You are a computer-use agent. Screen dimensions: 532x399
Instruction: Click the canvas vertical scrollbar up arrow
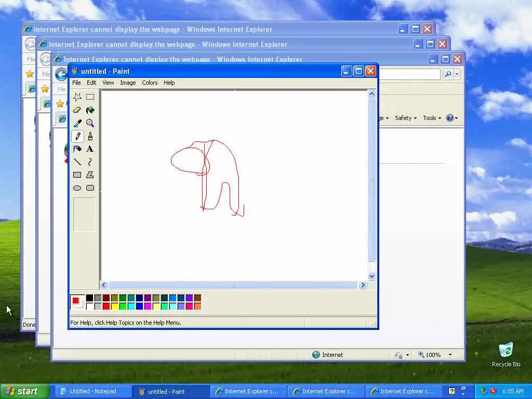[371, 94]
